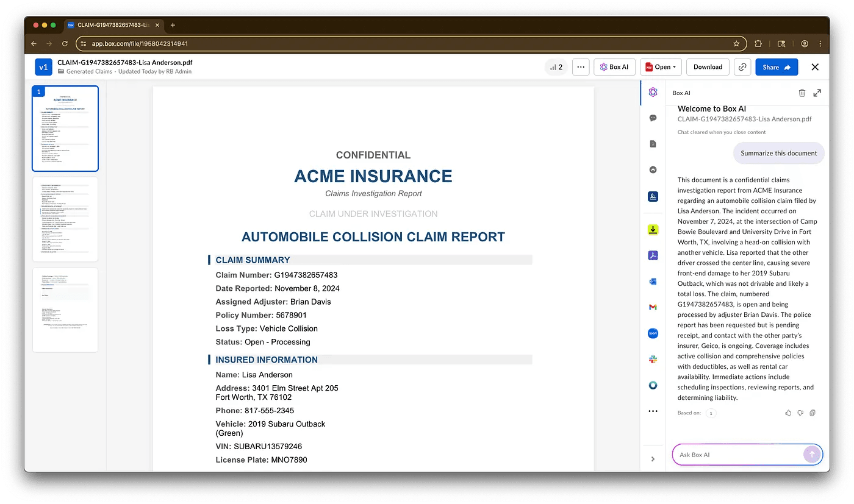This screenshot has width=854, height=504.
Task: Open the teal ring integration icon
Action: (653, 385)
